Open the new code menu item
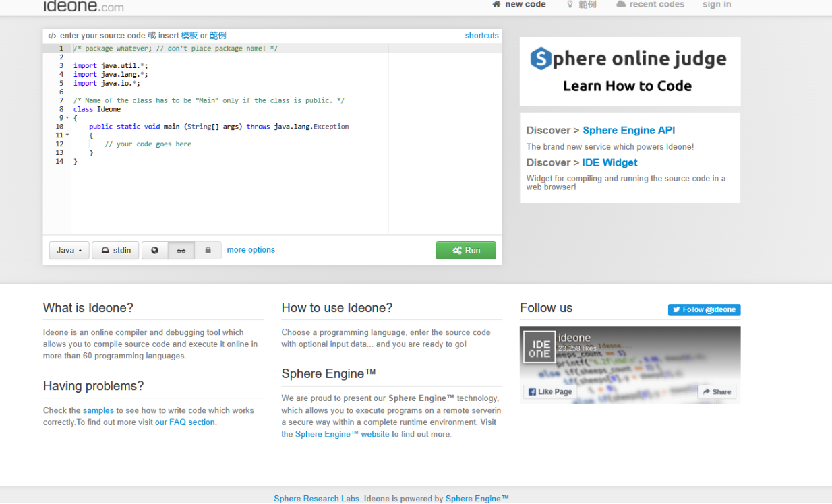832x504 pixels. (519, 5)
